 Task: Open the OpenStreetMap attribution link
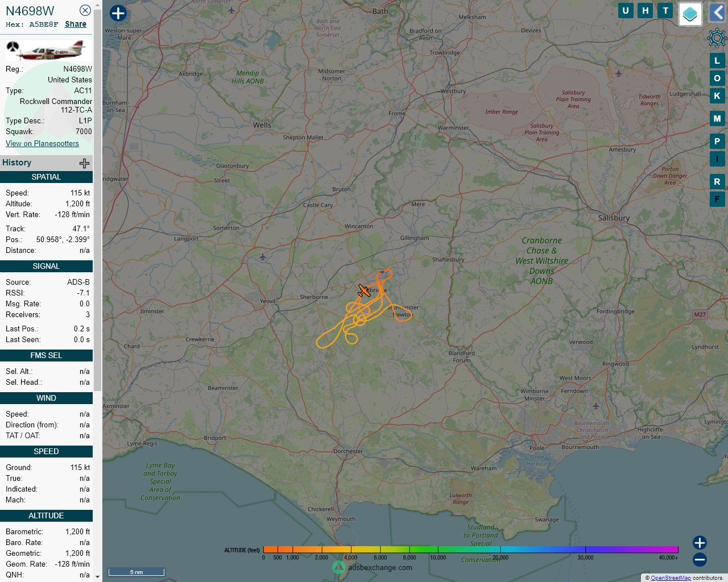pos(671,578)
